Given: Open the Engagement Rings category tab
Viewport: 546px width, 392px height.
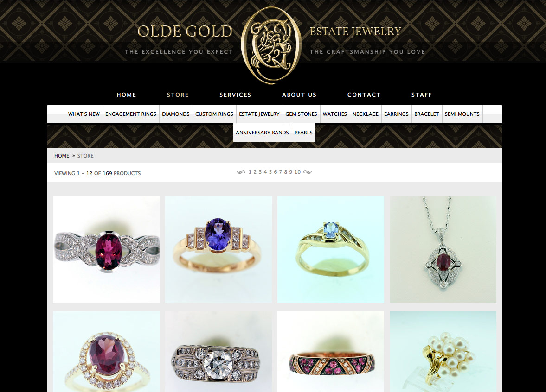Looking at the screenshot, I should point(130,114).
